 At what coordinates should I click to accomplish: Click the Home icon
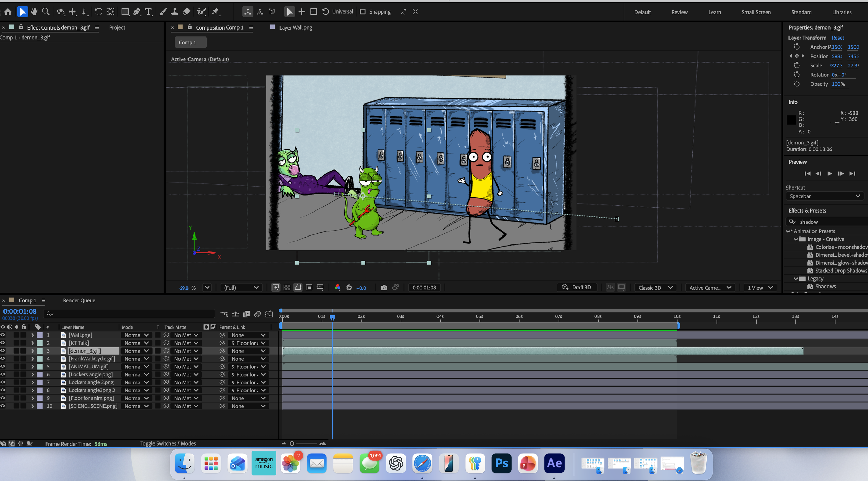pos(8,12)
